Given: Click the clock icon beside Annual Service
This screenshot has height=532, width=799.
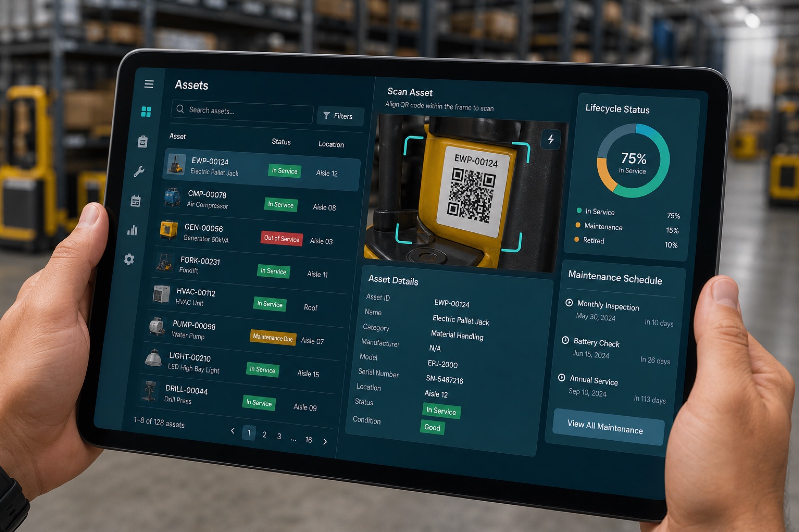Looking at the screenshot, I should point(562,378).
